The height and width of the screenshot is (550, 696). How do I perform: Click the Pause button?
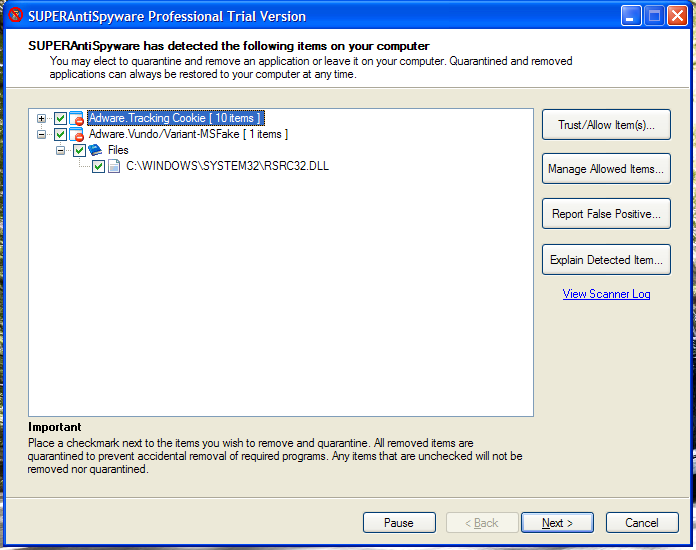(x=399, y=523)
